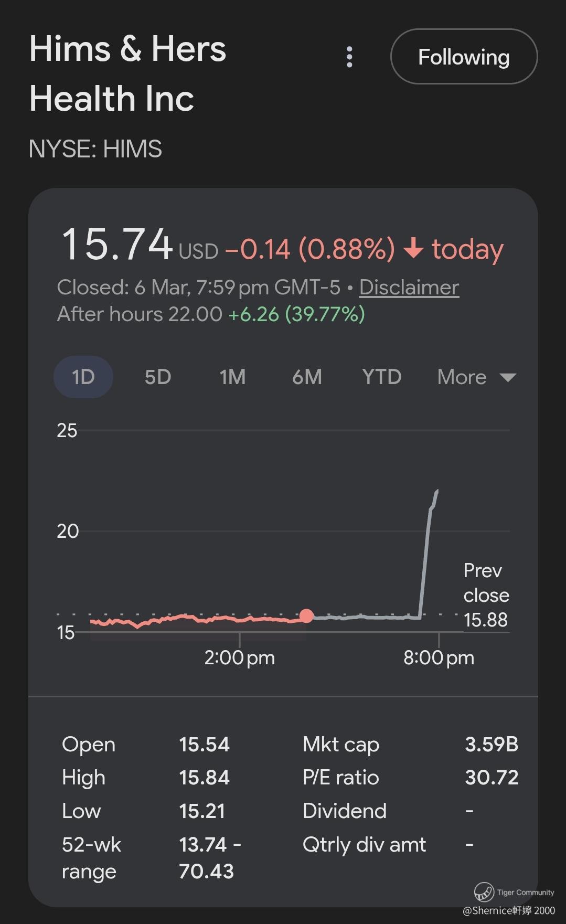Click the Hims & Hers Health Inc title
The height and width of the screenshot is (924, 566).
[x=127, y=73]
